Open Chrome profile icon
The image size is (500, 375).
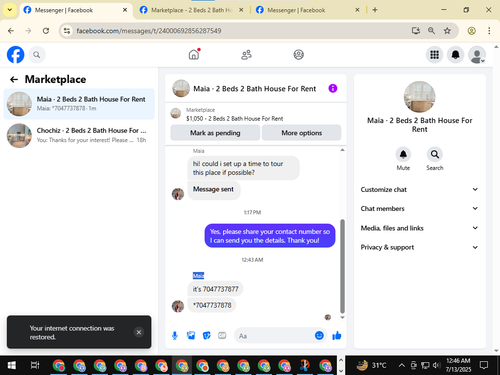pyautogui.click(x=471, y=31)
